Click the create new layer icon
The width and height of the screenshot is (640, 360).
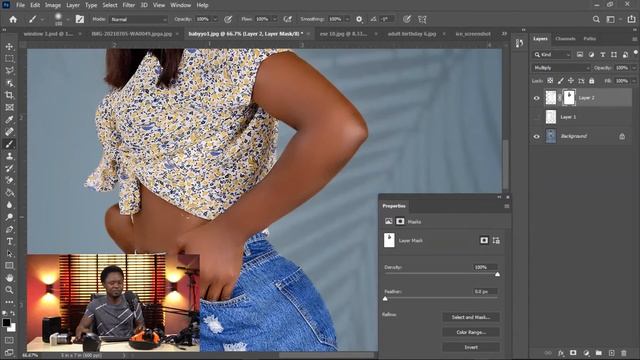(x=611, y=353)
